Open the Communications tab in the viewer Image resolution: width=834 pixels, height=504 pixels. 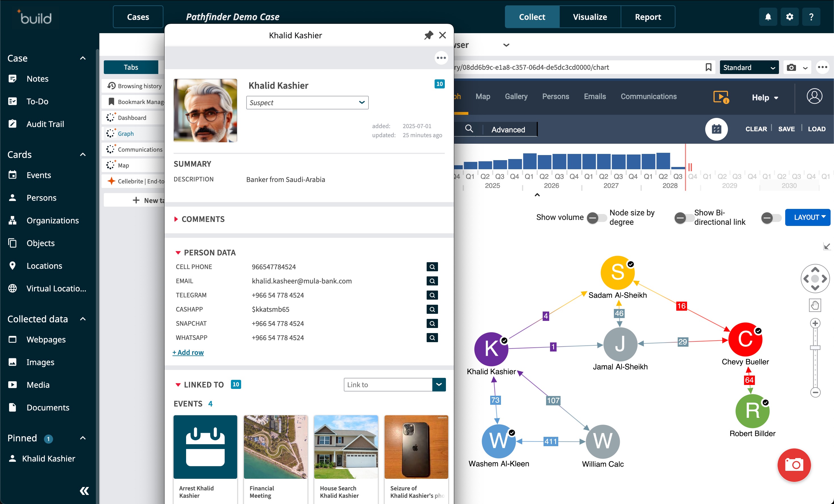click(648, 97)
